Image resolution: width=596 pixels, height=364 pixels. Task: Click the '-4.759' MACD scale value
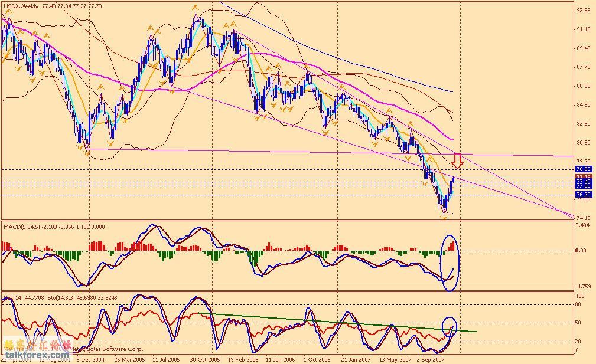point(583,287)
